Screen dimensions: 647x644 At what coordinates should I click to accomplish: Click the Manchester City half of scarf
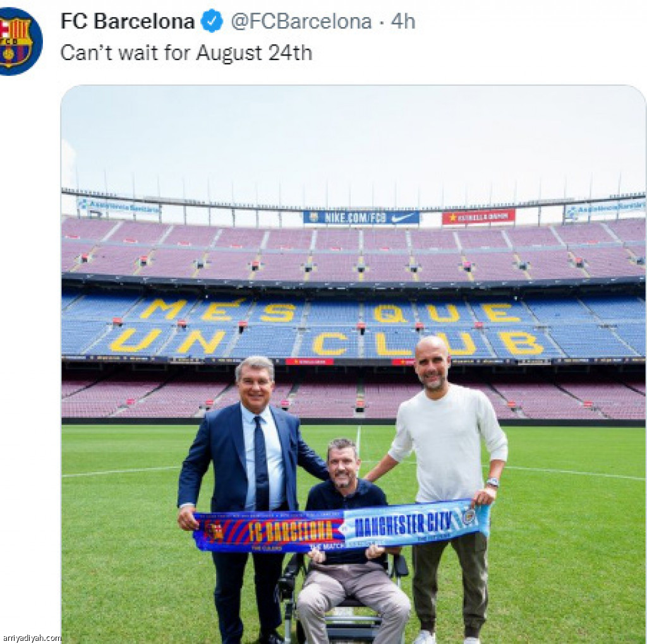click(416, 525)
